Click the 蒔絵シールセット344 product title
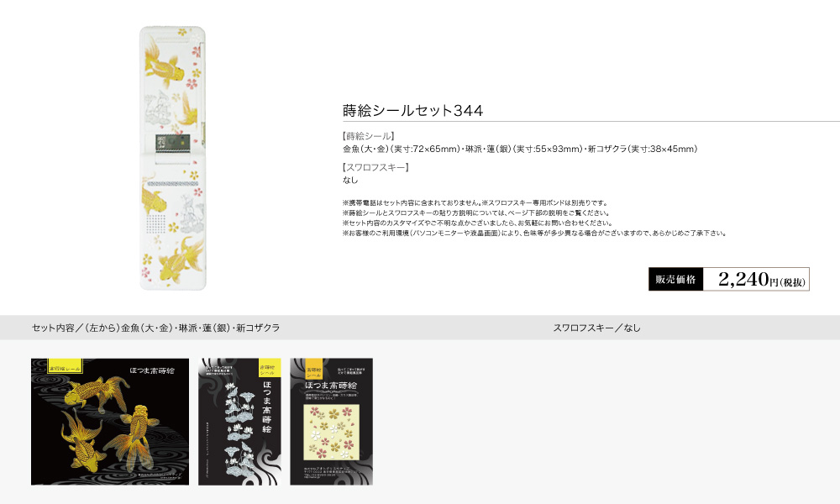This screenshot has width=840, height=504. pyautogui.click(x=413, y=110)
